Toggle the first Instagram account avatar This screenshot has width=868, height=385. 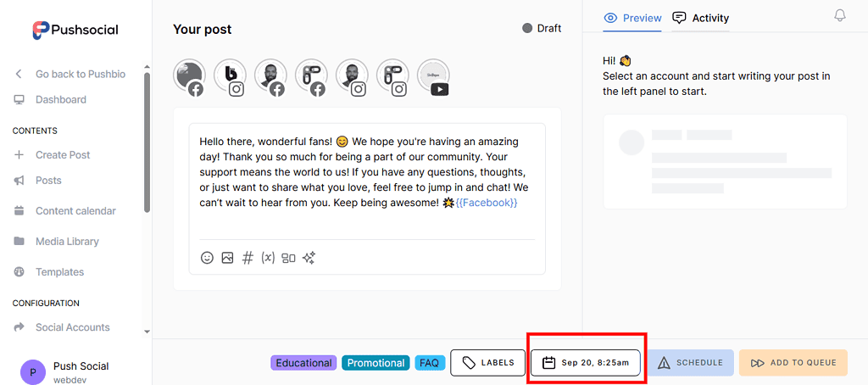230,75
